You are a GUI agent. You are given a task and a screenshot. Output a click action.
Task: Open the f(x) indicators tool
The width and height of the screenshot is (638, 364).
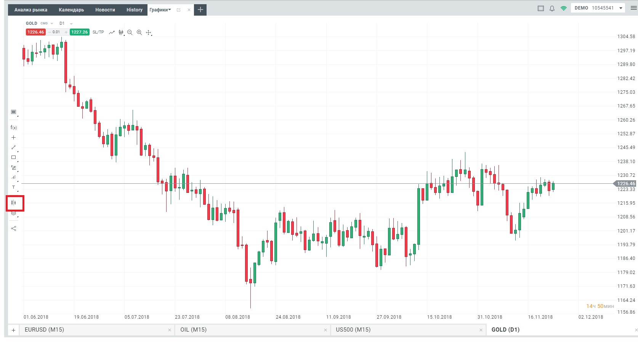[13, 127]
